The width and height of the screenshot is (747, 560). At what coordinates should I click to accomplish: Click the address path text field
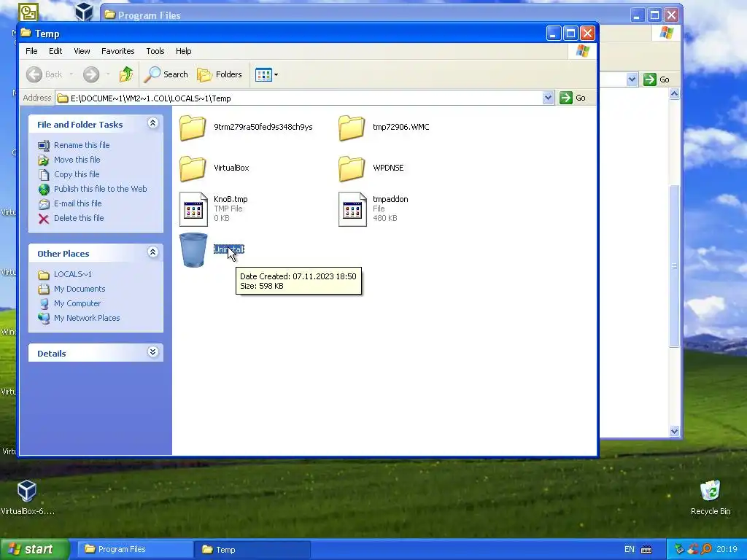[298, 98]
